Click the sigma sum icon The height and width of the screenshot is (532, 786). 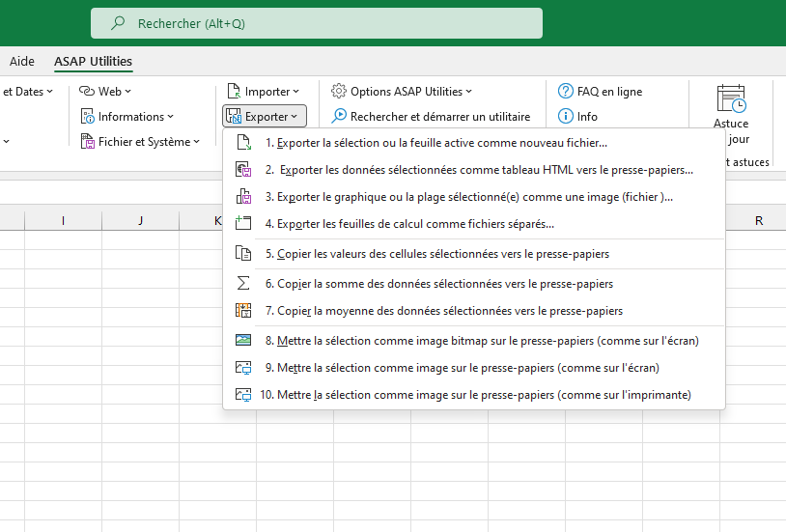click(243, 283)
